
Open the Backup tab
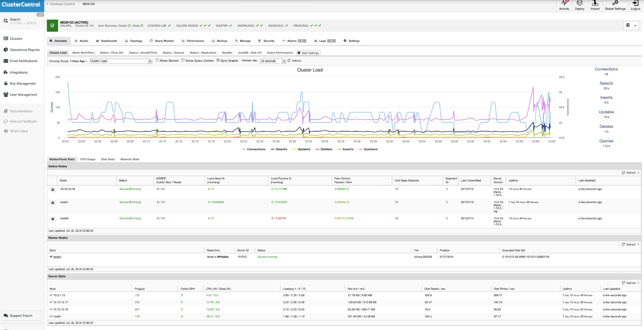point(219,41)
